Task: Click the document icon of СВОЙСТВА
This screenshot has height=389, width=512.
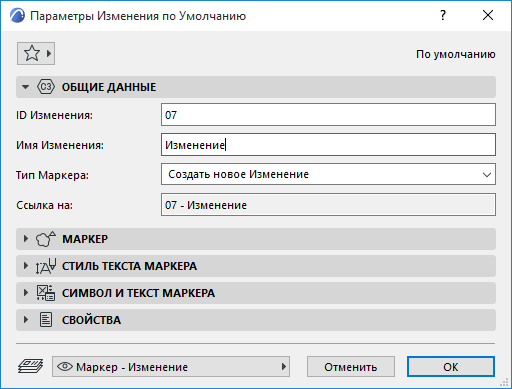Action: click(46, 320)
